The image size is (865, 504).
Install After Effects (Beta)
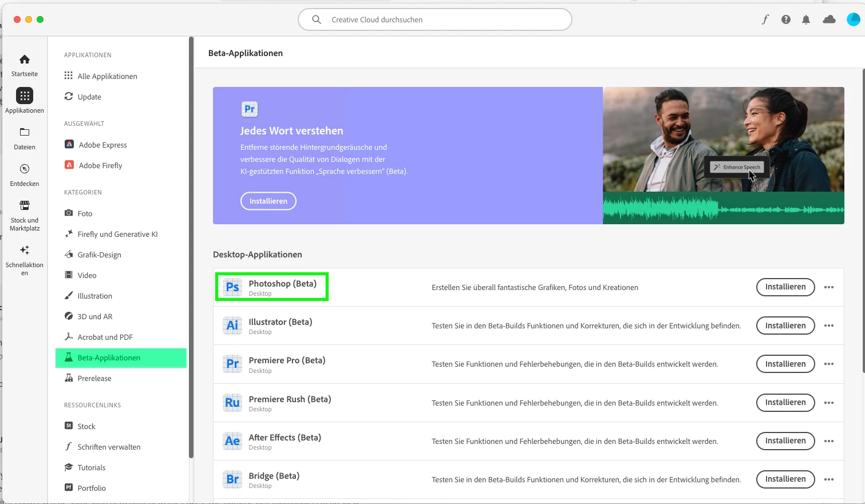tap(785, 441)
